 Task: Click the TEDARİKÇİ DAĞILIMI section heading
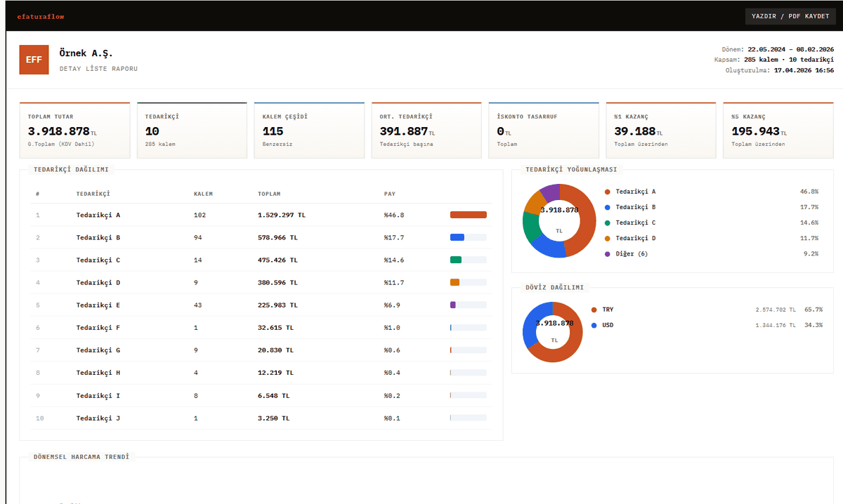pyautogui.click(x=71, y=169)
